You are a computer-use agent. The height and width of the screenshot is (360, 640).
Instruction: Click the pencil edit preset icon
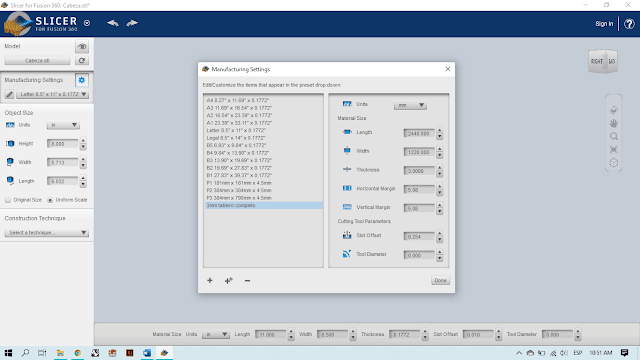click(9, 94)
